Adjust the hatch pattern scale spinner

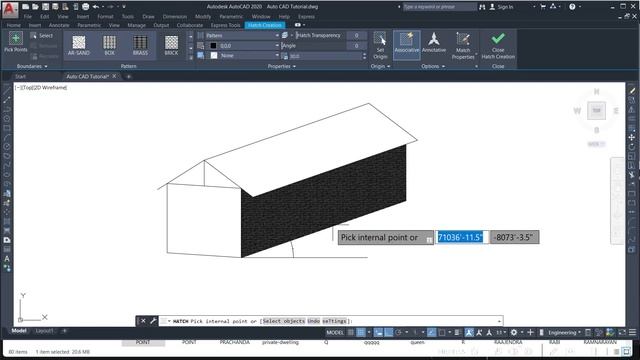pyautogui.click(x=364, y=56)
